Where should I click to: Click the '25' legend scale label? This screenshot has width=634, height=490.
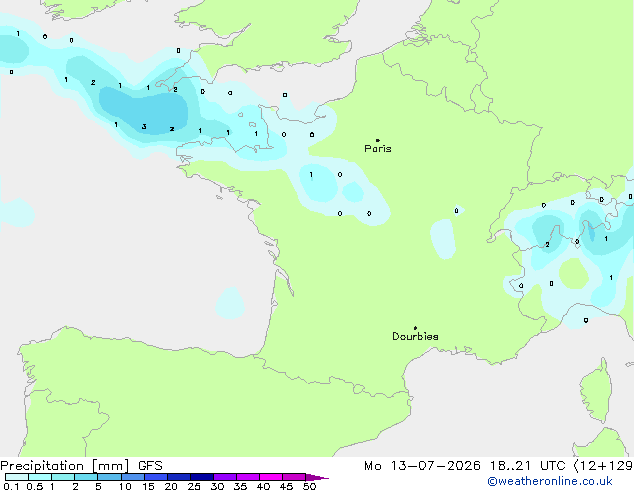[x=194, y=486]
